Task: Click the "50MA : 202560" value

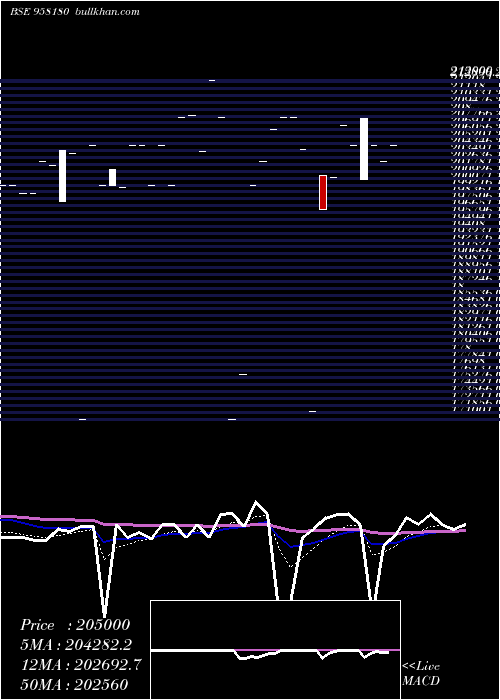Action: [75, 684]
